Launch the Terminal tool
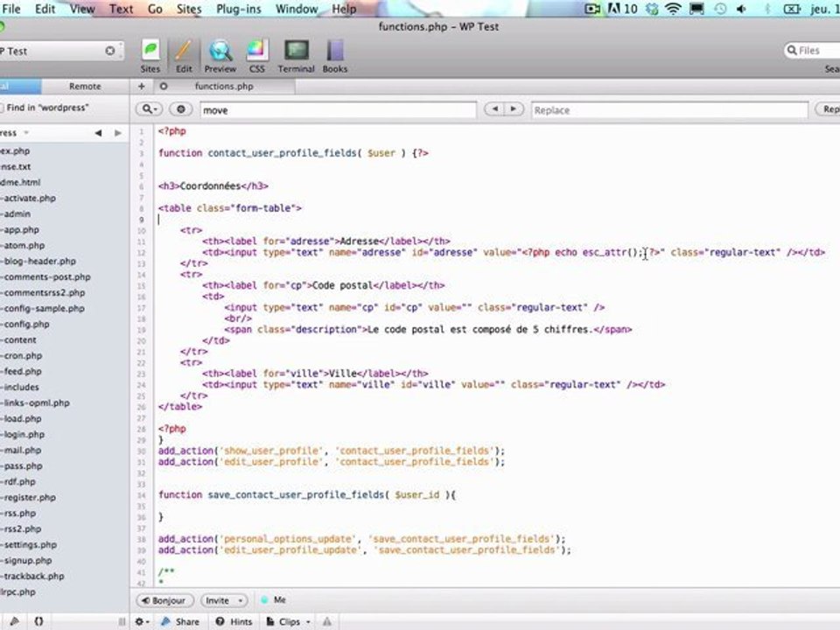 click(x=296, y=57)
